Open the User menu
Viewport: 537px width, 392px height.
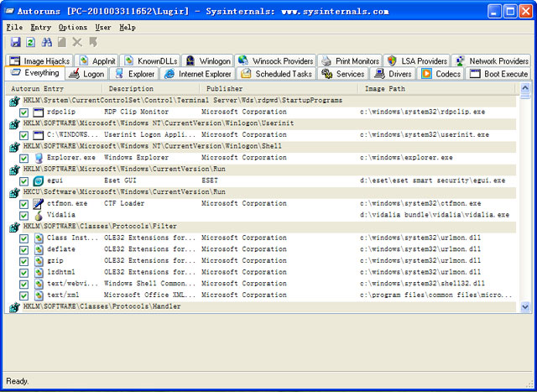click(102, 28)
